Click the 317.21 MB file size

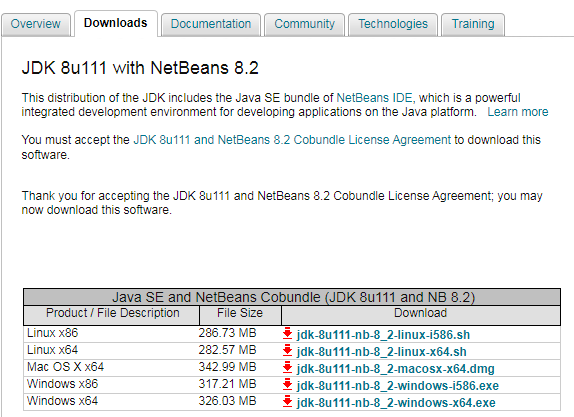(x=227, y=384)
